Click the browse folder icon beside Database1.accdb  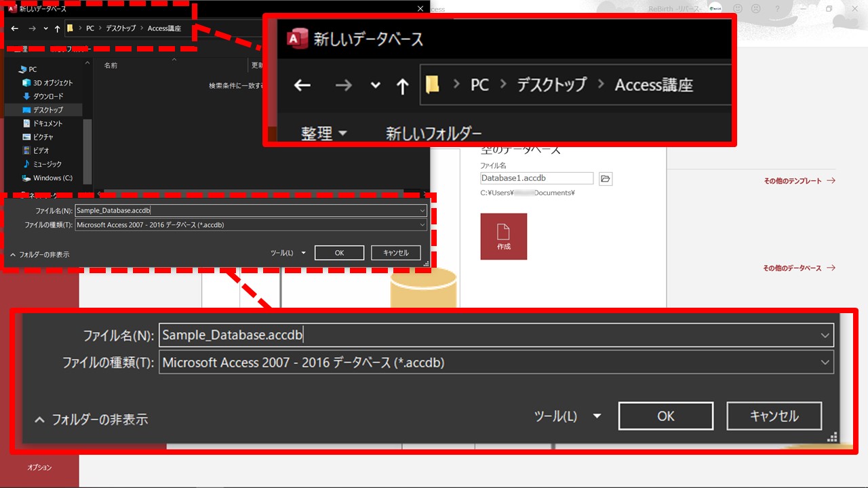tap(606, 179)
